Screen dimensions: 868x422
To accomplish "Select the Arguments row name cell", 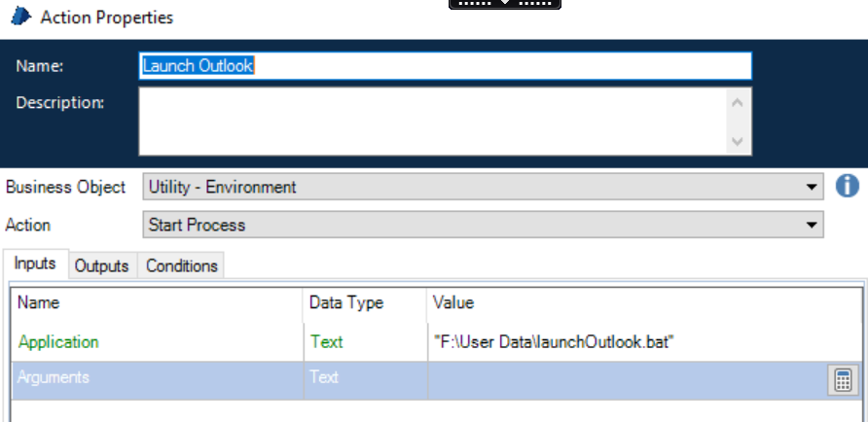I will click(x=156, y=380).
